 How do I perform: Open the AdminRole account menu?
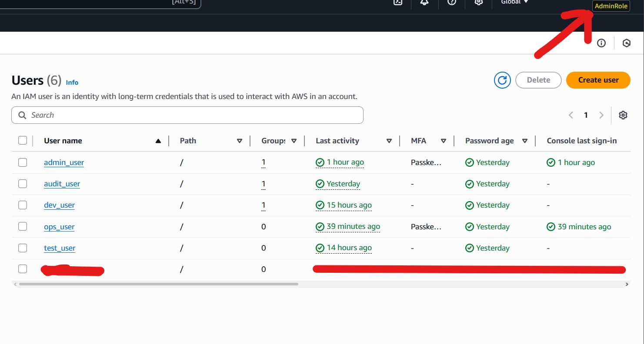(x=611, y=6)
